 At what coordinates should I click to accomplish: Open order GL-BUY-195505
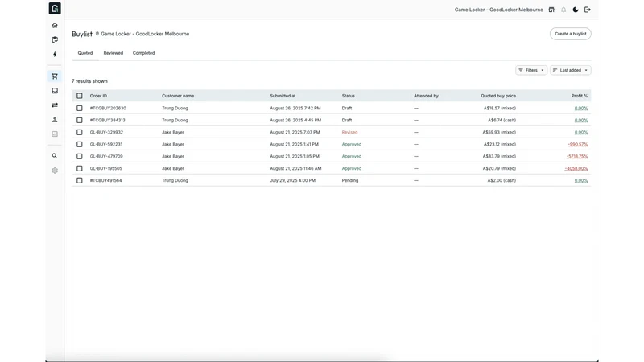pos(106,168)
